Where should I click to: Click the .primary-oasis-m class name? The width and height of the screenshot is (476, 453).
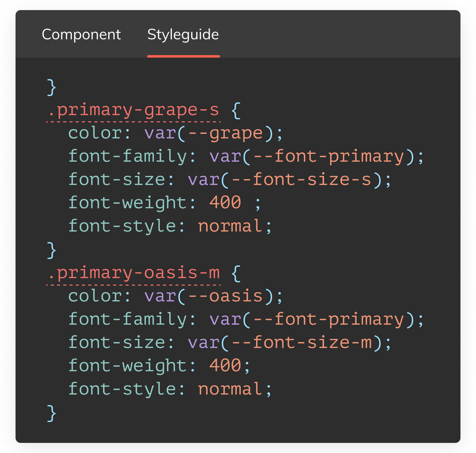tap(133, 273)
